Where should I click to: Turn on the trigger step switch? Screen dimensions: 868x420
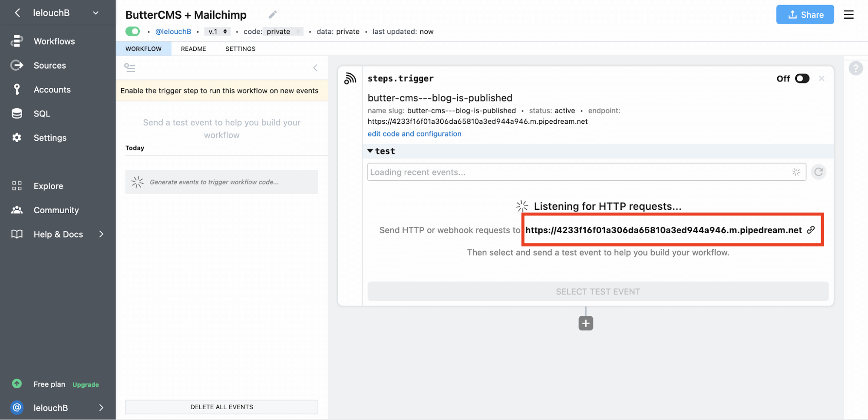click(x=802, y=79)
